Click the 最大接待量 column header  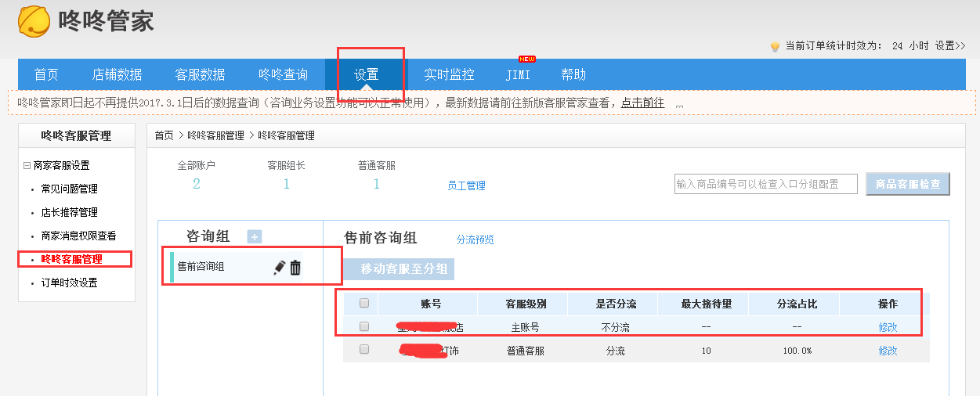tap(706, 304)
